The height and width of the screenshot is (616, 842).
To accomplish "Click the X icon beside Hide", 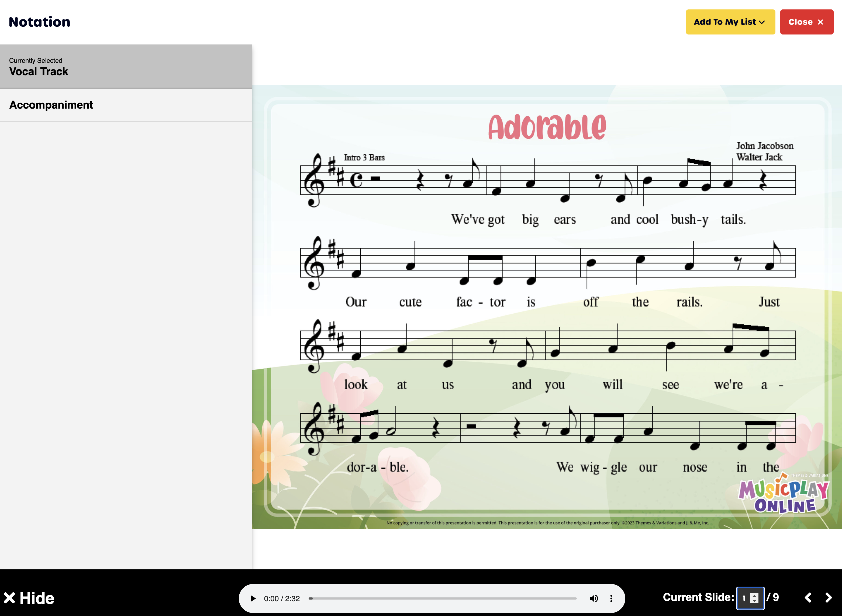I will pyautogui.click(x=9, y=598).
